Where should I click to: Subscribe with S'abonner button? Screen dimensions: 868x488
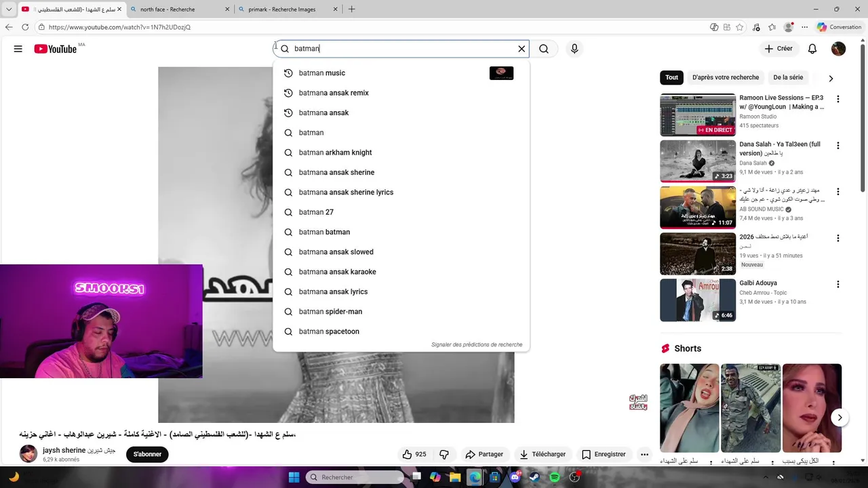tap(147, 454)
